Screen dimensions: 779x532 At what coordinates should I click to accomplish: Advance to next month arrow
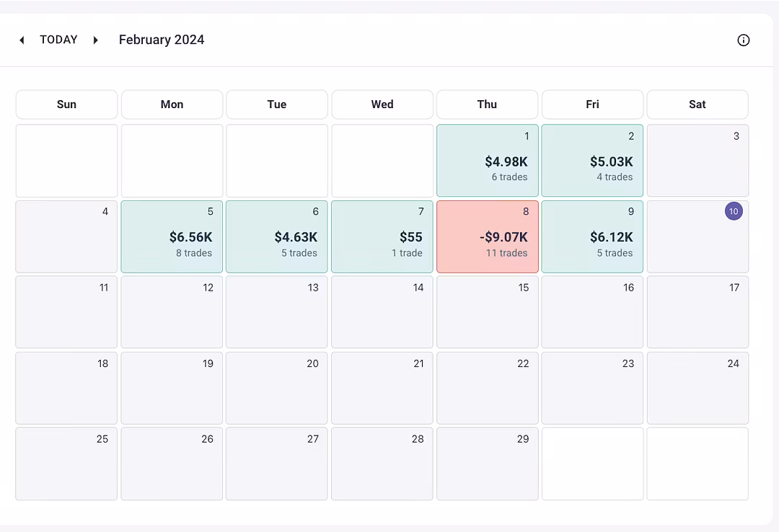pyautogui.click(x=95, y=40)
